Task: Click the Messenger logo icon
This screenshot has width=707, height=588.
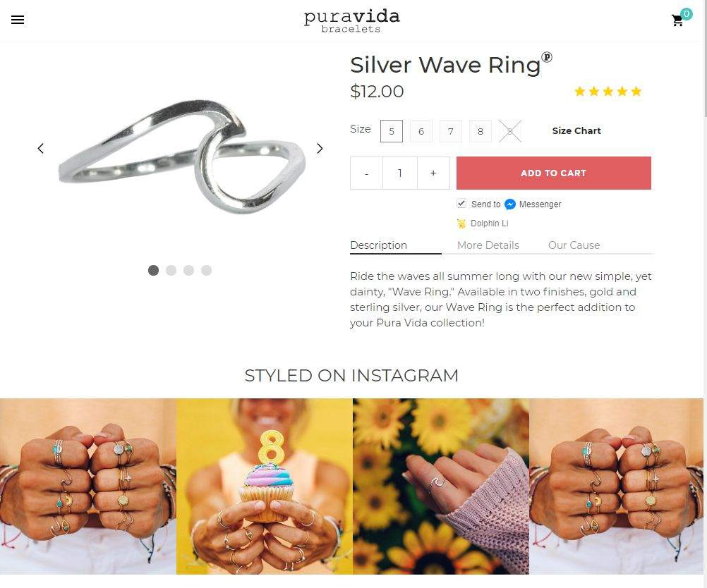Action: pos(509,204)
